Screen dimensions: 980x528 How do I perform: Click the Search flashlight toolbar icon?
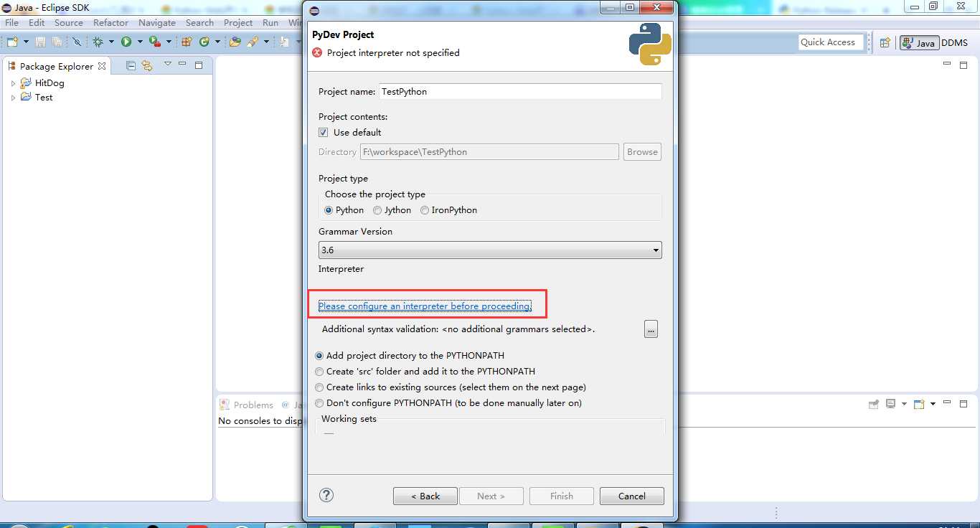coord(253,42)
